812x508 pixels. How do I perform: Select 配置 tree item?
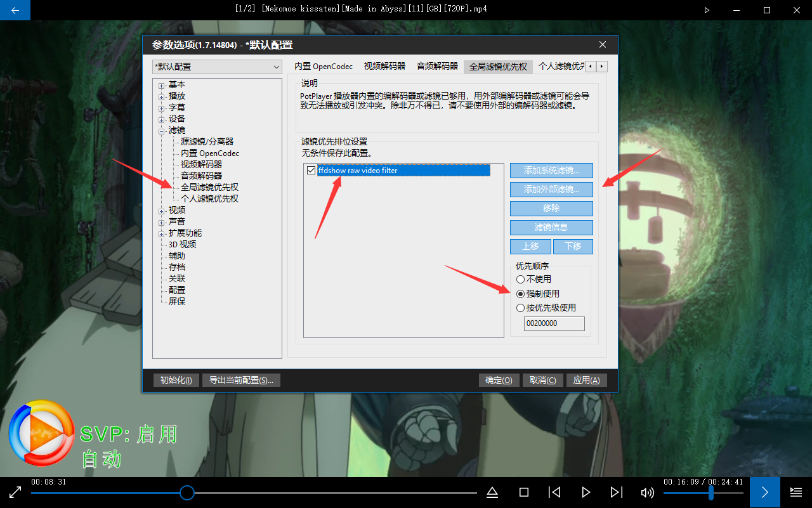tap(177, 290)
